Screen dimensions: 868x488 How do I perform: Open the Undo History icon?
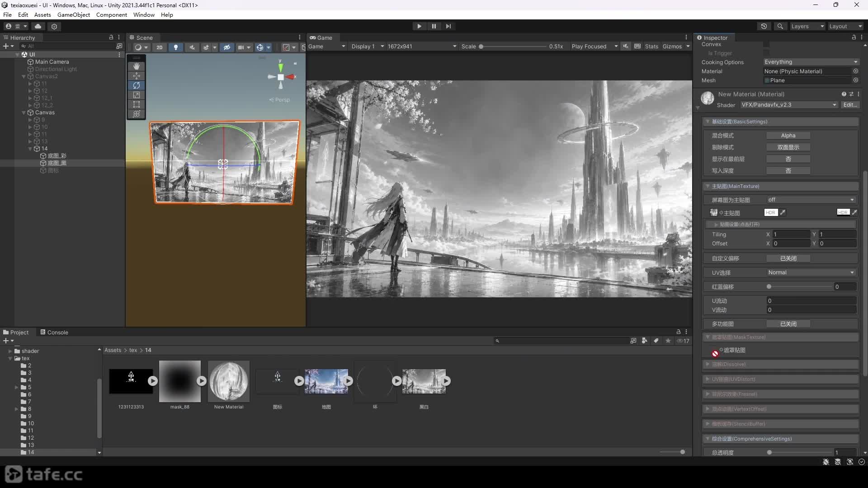coord(764,26)
